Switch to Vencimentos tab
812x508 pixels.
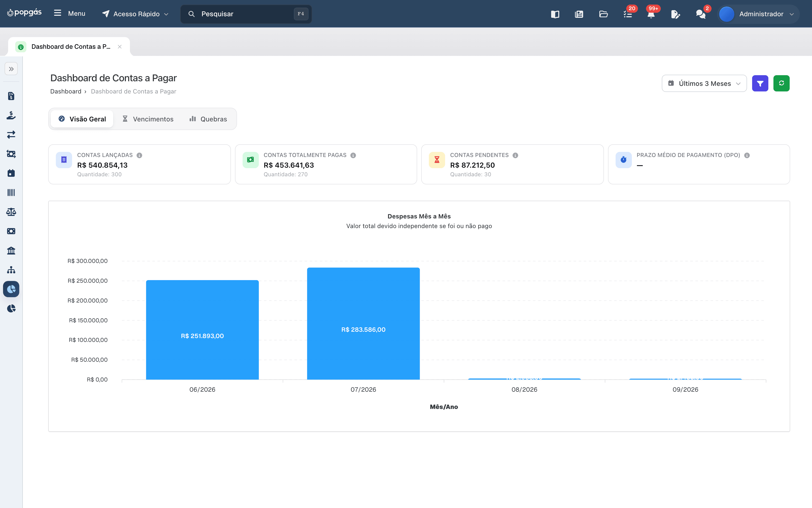(148, 119)
